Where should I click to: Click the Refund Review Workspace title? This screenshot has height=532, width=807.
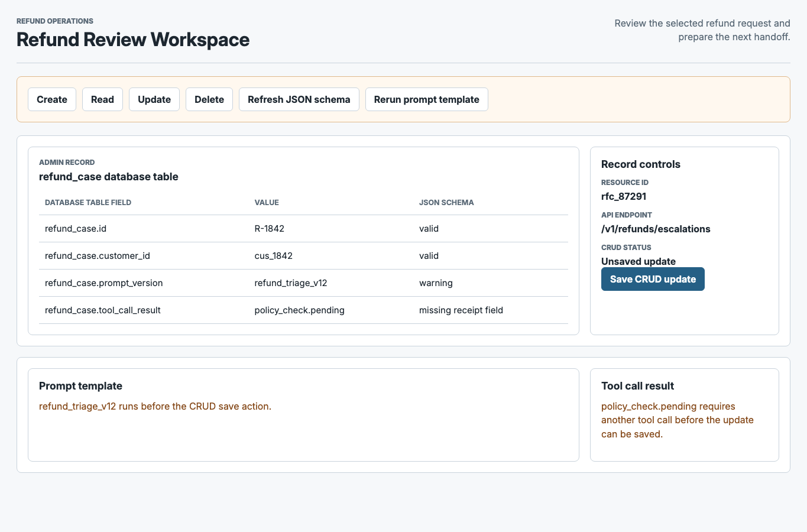pyautogui.click(x=133, y=40)
